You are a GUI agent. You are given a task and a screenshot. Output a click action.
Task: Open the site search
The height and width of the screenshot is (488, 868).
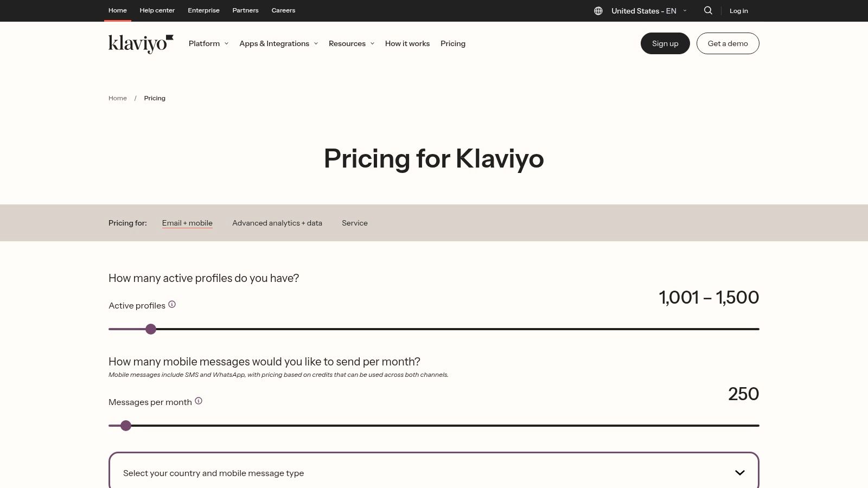[708, 10]
